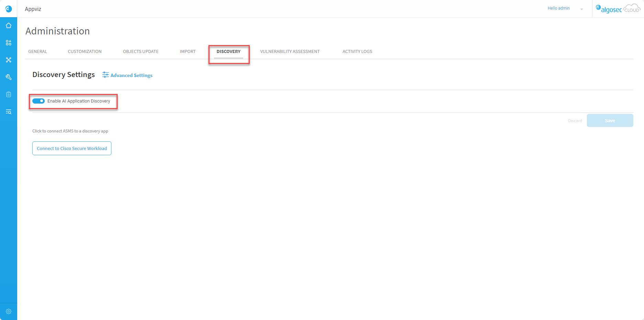Select the wrench tool sidebar icon
The image size is (644, 320).
(x=9, y=77)
